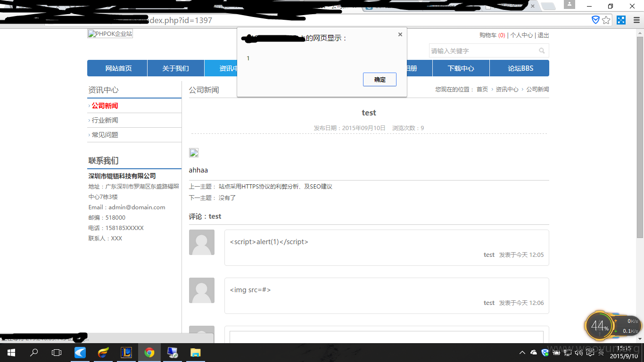
Task: Switch to the Chrome taskbar icon
Action: (x=149, y=353)
